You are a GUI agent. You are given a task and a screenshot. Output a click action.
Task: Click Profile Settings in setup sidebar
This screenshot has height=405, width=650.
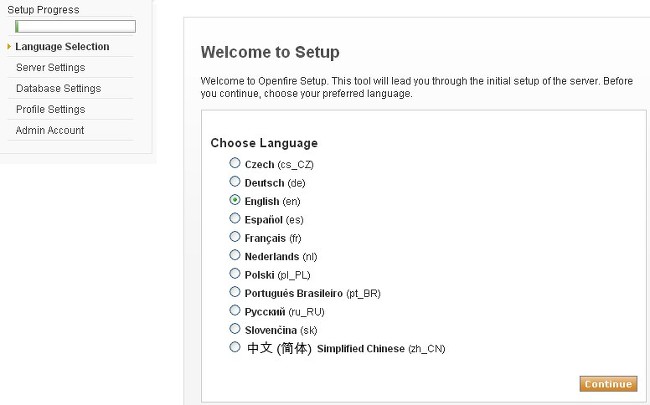pos(50,109)
